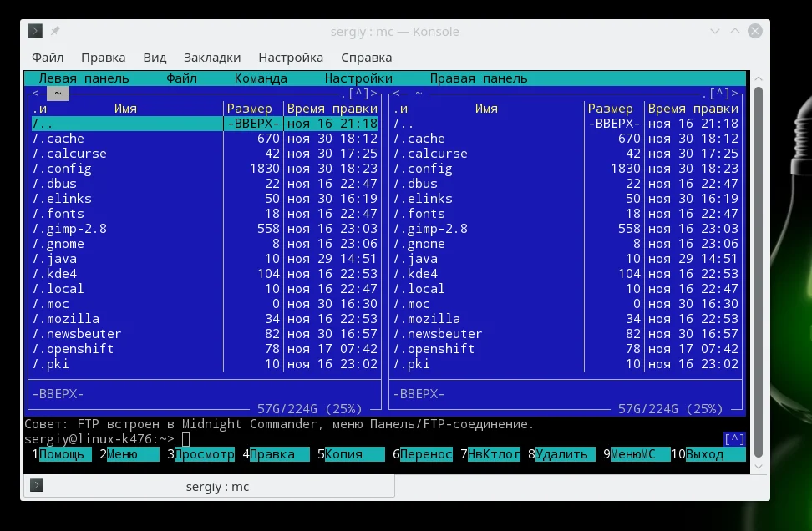Open the Konsole 'Закладки' menu
812x531 pixels.
[212, 58]
